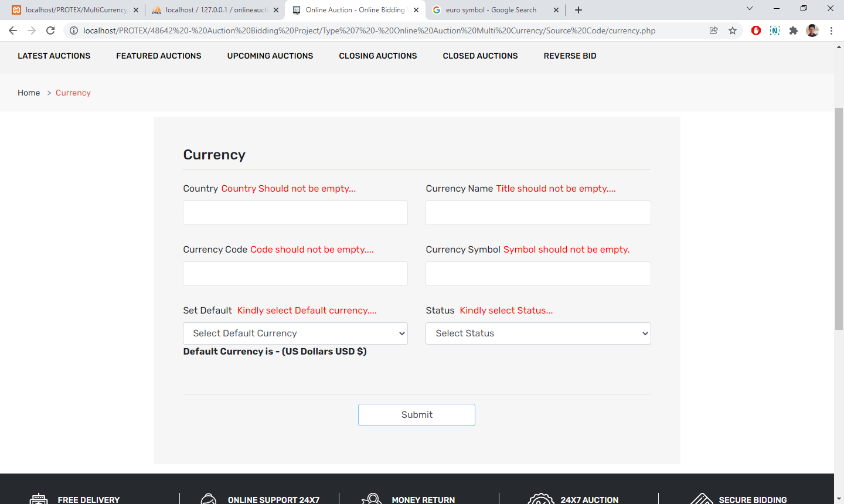The image size is (844, 504).
Task: Open the Extensions puzzle icon
Action: point(794,30)
